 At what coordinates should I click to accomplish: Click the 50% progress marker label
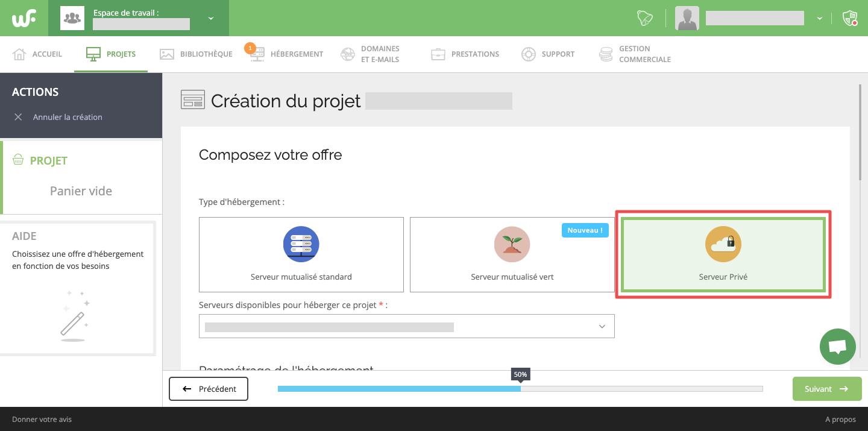(520, 374)
